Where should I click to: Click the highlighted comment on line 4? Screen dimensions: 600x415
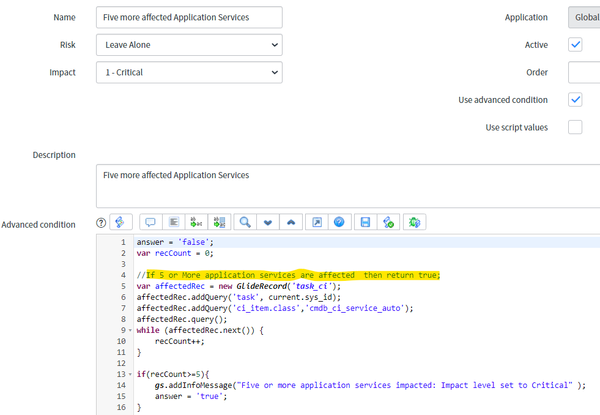(289, 275)
